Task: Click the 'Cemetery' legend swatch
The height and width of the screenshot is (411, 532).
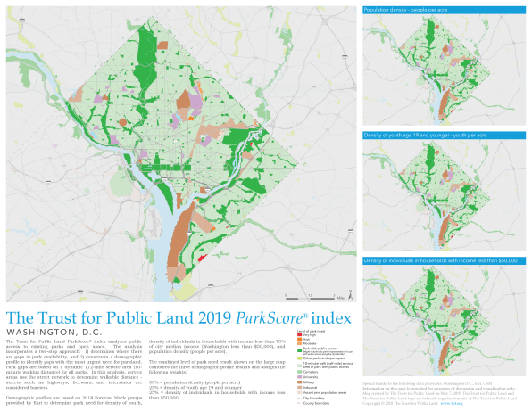Action: (x=300, y=372)
